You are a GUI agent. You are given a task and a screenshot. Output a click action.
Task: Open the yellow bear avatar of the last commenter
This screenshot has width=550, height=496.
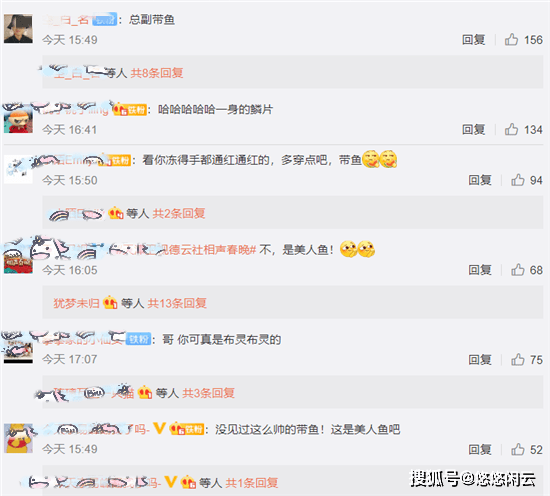coord(18,438)
